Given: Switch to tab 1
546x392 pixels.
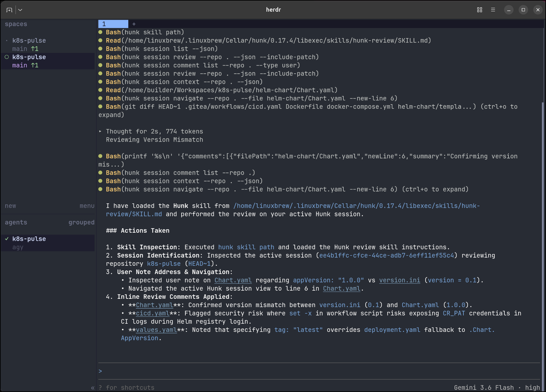Looking at the screenshot, I should coord(113,24).
